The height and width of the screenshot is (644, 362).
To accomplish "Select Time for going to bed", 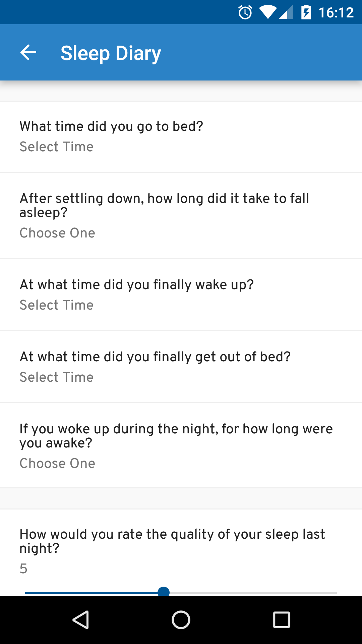I will click(x=56, y=147).
